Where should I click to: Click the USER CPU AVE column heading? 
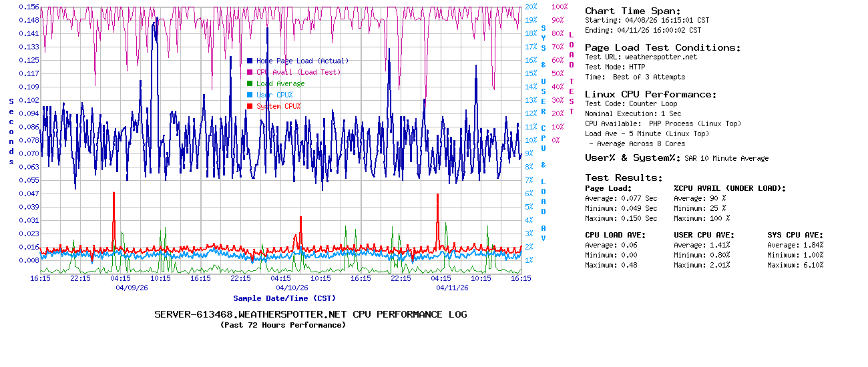(x=704, y=235)
